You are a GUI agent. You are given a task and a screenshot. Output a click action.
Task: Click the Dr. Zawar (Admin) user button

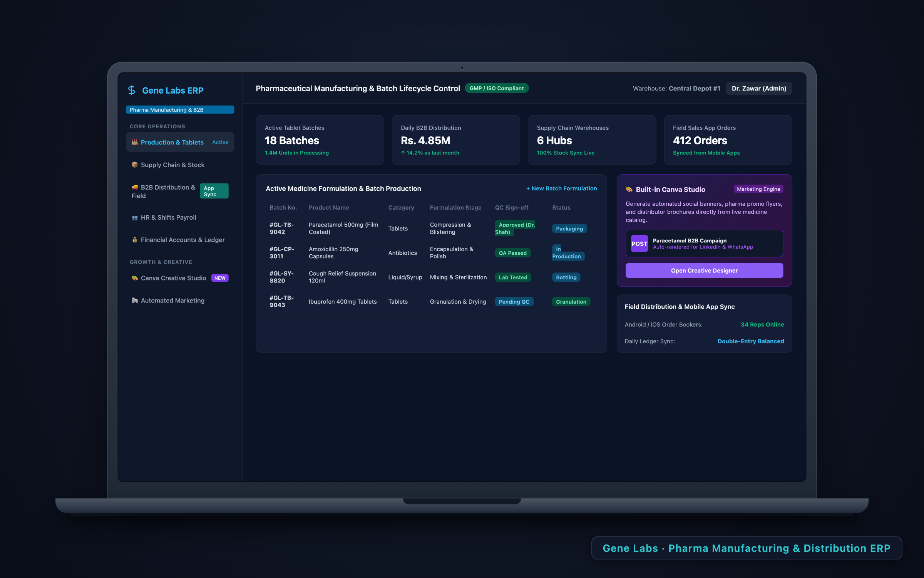tap(759, 88)
